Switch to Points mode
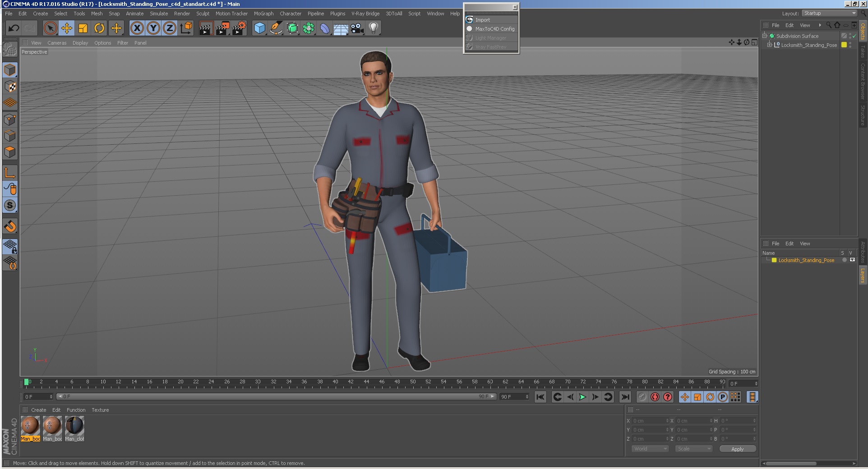Viewport: 868px width, 469px height. pyautogui.click(x=10, y=120)
